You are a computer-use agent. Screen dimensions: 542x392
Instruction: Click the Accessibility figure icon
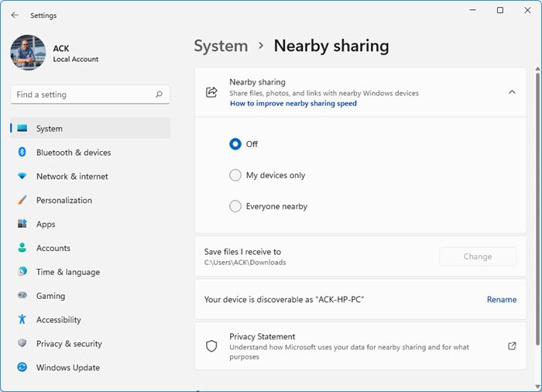(x=22, y=320)
